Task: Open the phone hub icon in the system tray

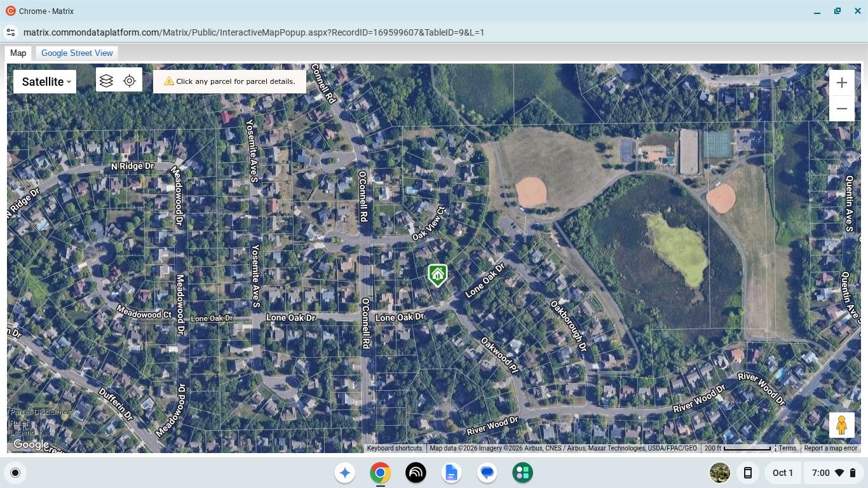Action: pyautogui.click(x=748, y=473)
